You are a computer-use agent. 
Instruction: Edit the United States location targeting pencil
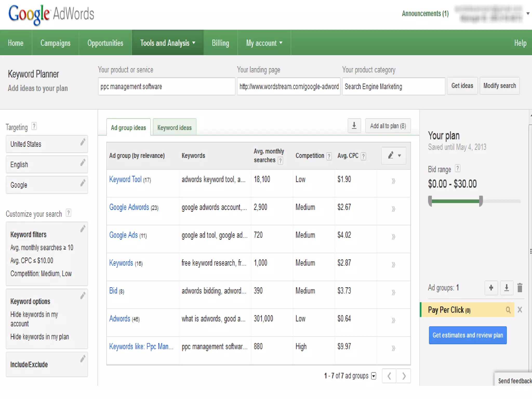83,142
